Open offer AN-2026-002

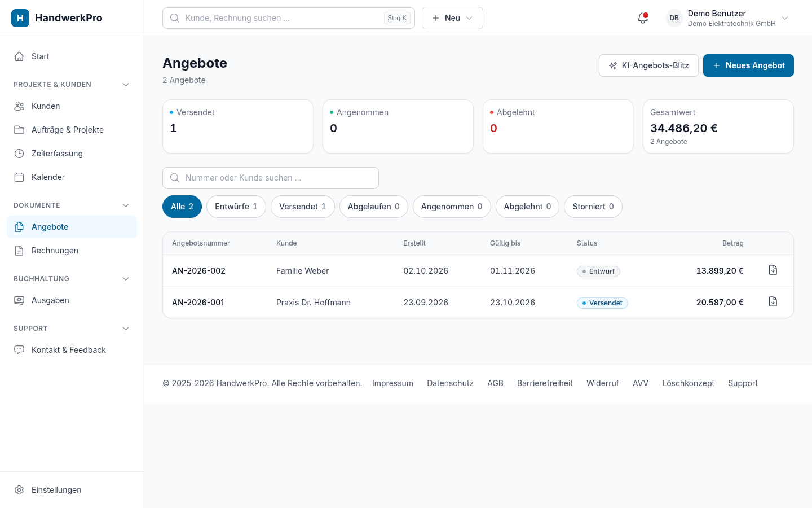pos(198,271)
